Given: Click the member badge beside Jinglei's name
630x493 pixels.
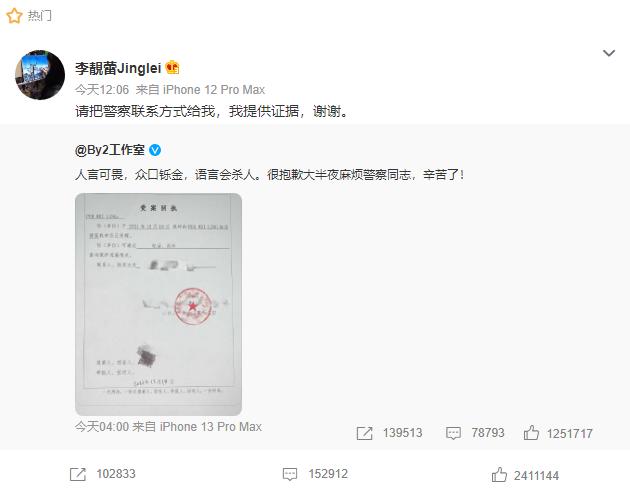Looking at the screenshot, I should 172,68.
